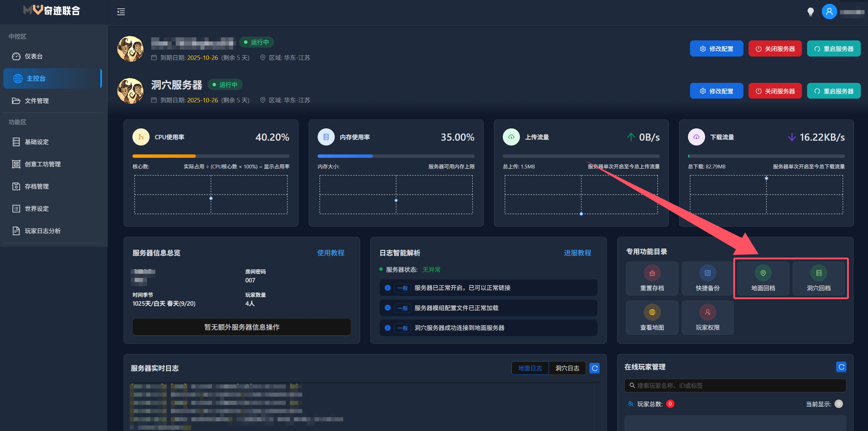Click 修改配置 for the top server
Viewport: 868px width, 431px height.
click(716, 48)
